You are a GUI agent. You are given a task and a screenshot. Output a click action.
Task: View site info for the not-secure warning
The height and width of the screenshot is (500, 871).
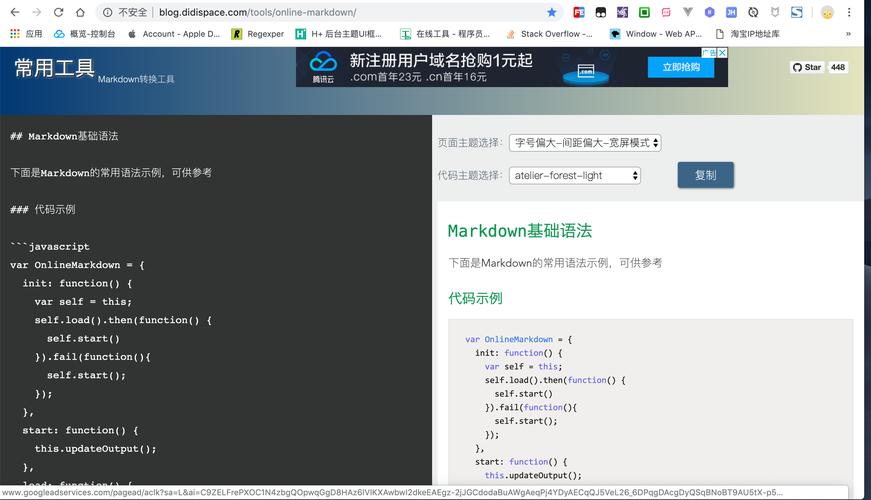click(x=126, y=12)
